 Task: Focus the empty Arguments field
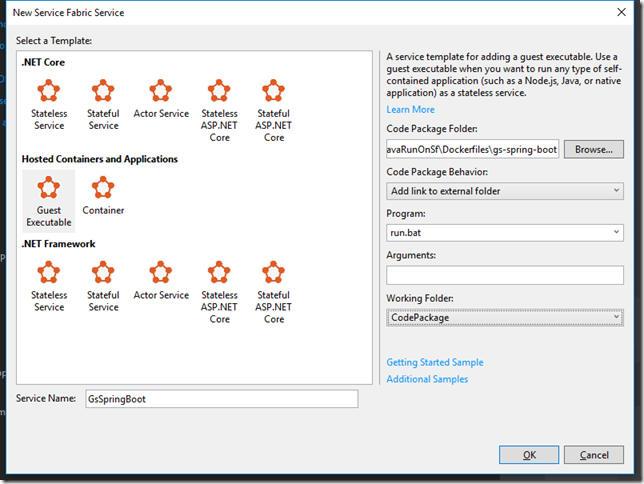(x=505, y=275)
